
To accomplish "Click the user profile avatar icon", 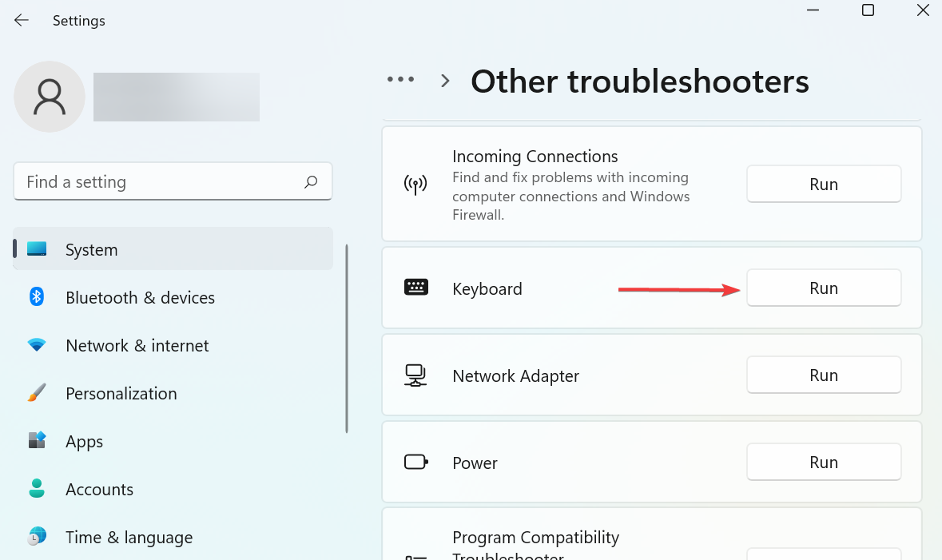I will coord(50,97).
